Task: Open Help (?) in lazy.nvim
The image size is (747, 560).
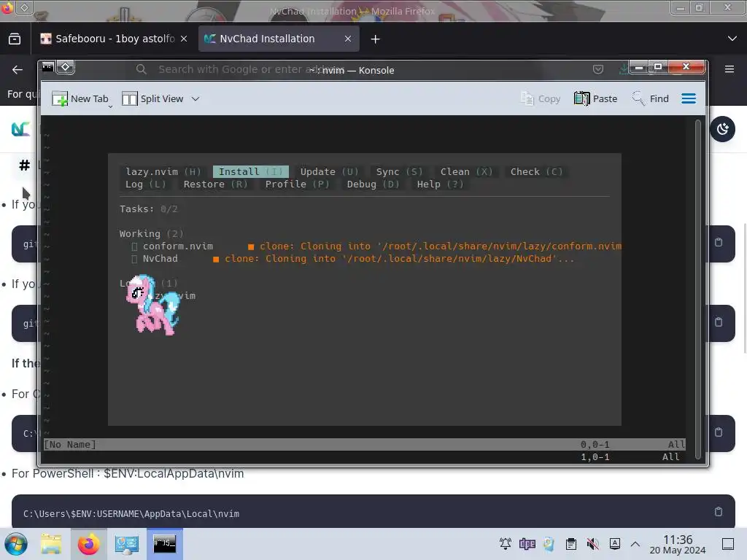Action: coord(440,184)
